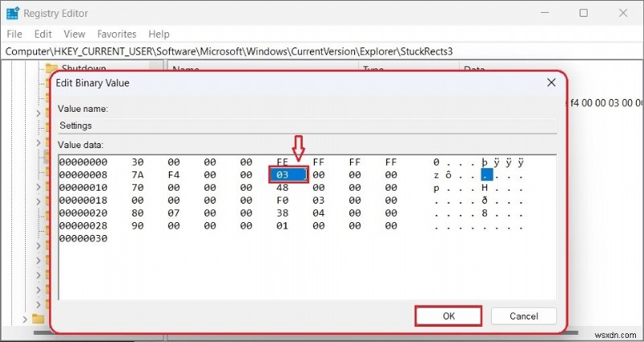Click the ASCII digit 8 in text column
Screen dimensions: 644x342
(x=485, y=213)
